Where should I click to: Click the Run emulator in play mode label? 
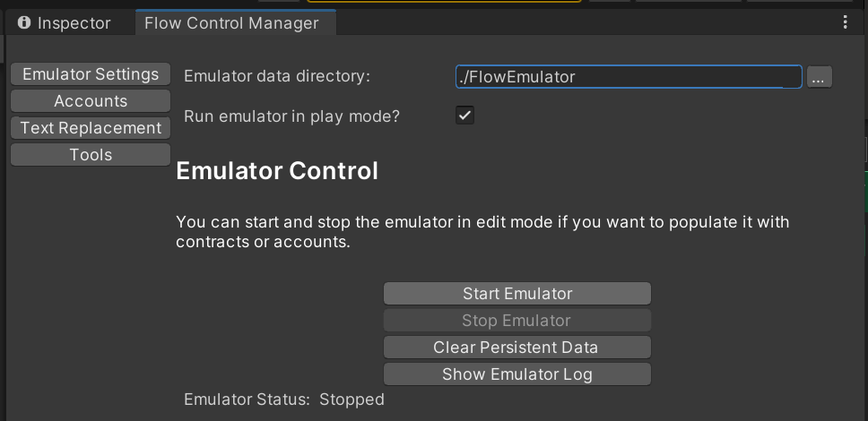(291, 116)
